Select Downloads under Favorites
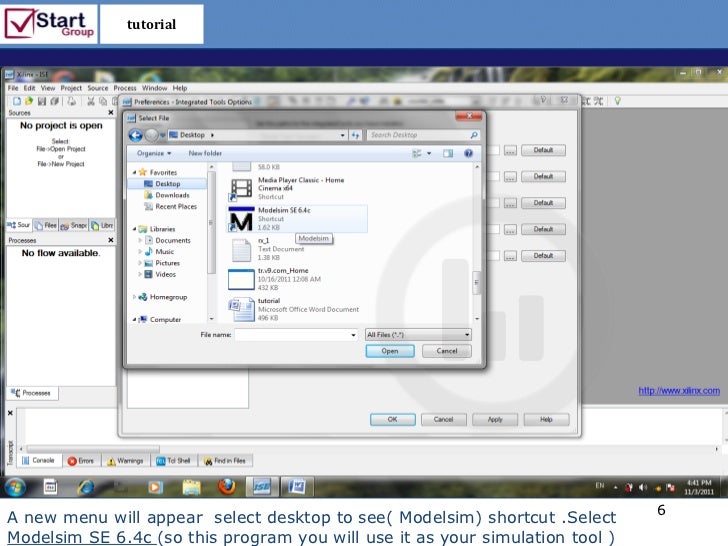Image resolution: width=728 pixels, height=546 pixels. pos(172,195)
